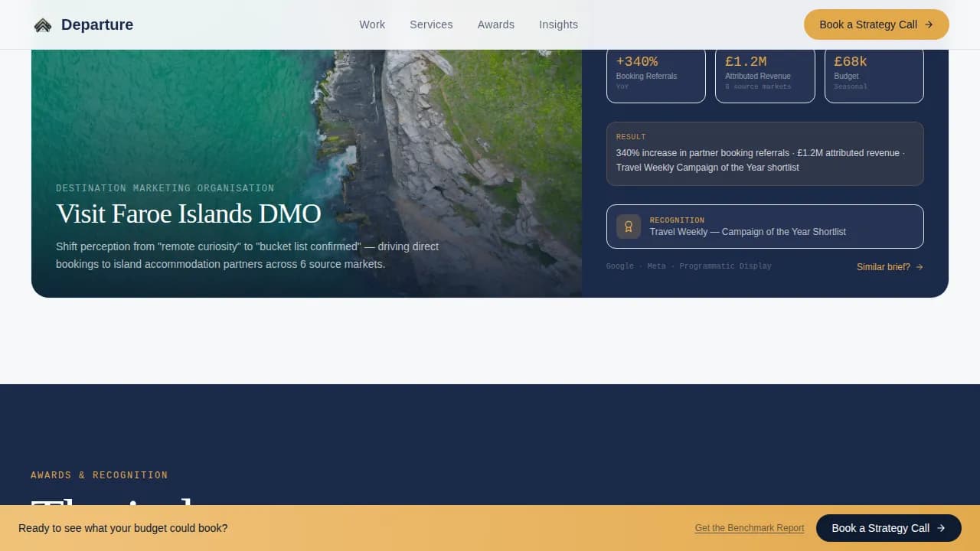Click the Google · Meta · Programmatic Display text

click(x=689, y=266)
